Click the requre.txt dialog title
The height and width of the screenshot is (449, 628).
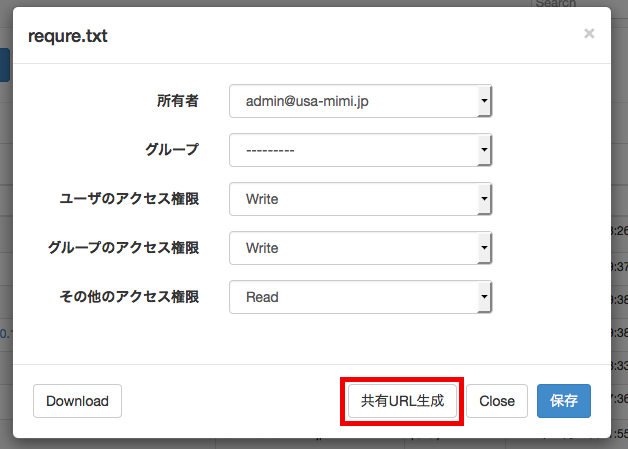click(68, 36)
